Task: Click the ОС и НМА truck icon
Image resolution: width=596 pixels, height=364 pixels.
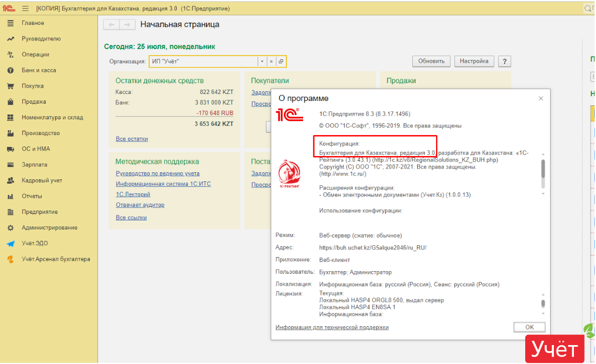Action: point(10,149)
